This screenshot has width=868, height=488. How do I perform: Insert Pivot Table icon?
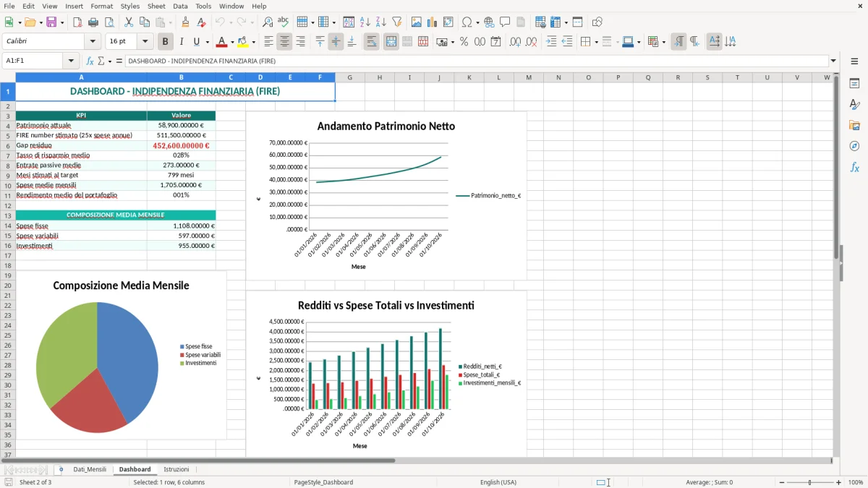pyautogui.click(x=448, y=22)
